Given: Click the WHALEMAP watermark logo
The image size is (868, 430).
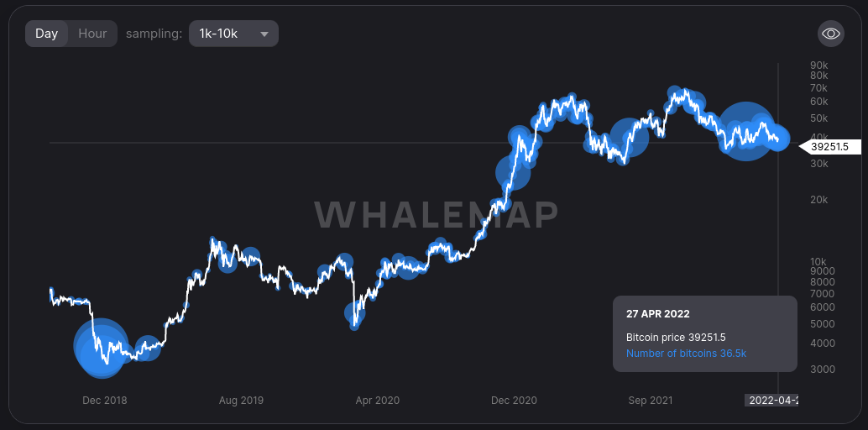Looking at the screenshot, I should point(437,215).
